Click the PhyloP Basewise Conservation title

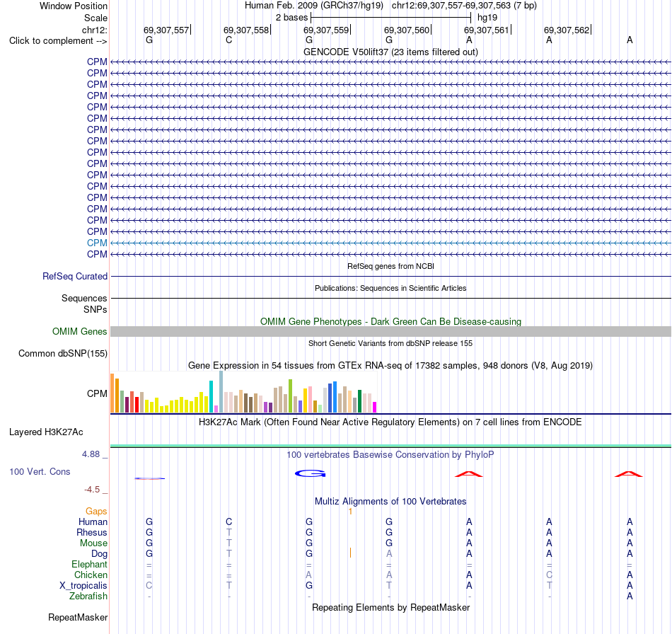coord(390,455)
